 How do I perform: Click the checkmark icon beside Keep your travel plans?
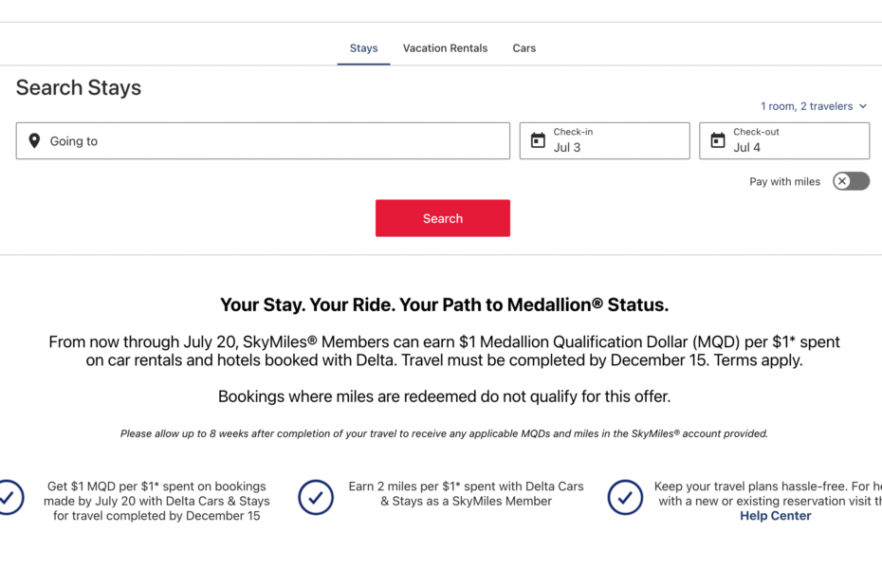(625, 497)
